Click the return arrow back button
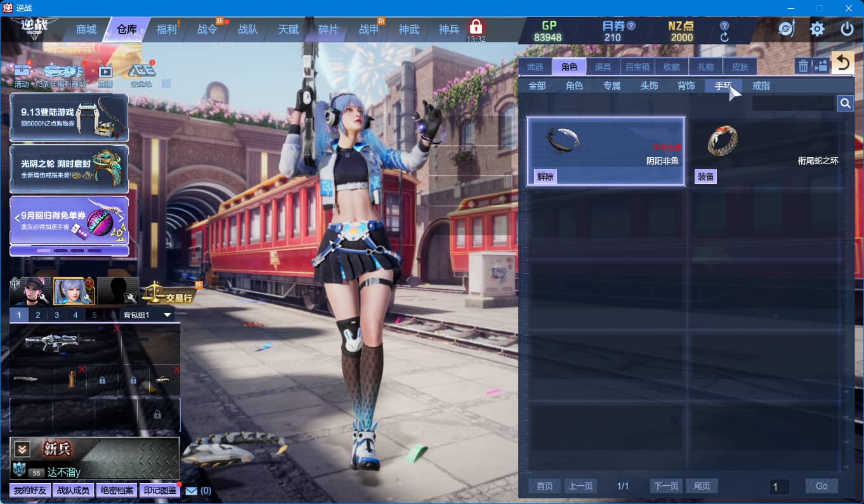Screen dimensions: 864x504 (x=843, y=63)
